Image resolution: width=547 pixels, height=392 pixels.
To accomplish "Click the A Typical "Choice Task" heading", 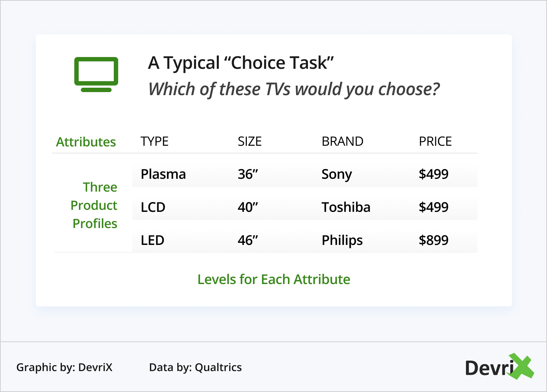I will 241,63.
